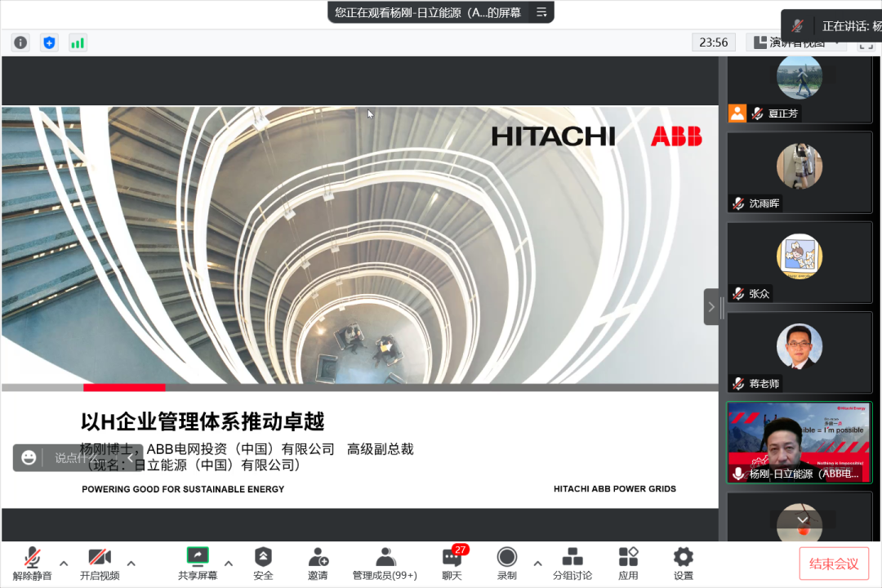Open 设置 settings gear
882x588 pixels.
(x=684, y=563)
